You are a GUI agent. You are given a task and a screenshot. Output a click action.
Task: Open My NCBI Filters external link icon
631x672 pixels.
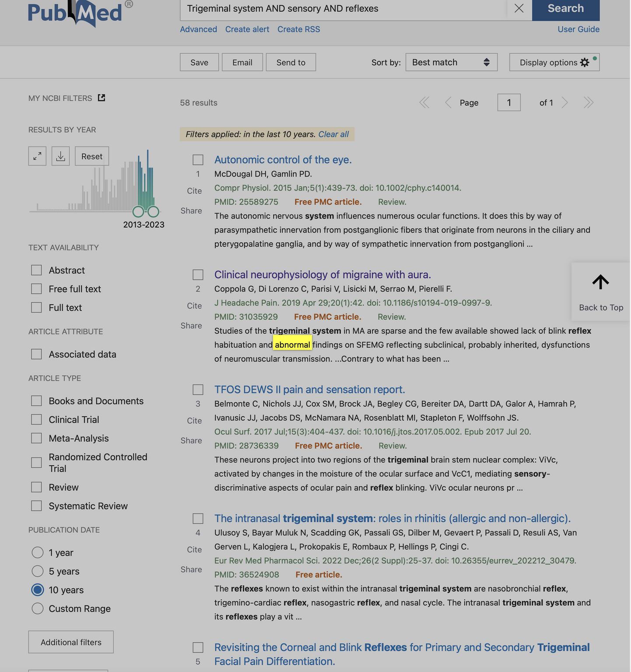tap(102, 98)
